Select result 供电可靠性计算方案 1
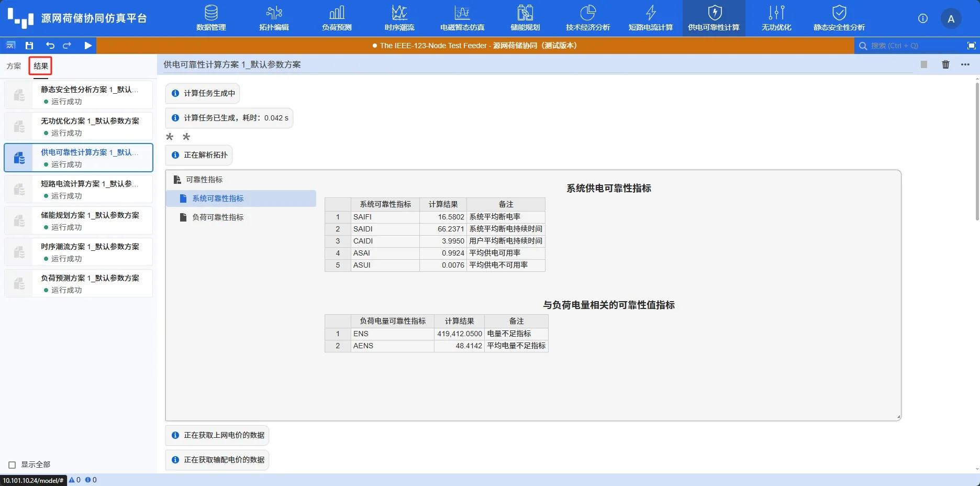This screenshot has width=980, height=486. pyautogui.click(x=79, y=158)
